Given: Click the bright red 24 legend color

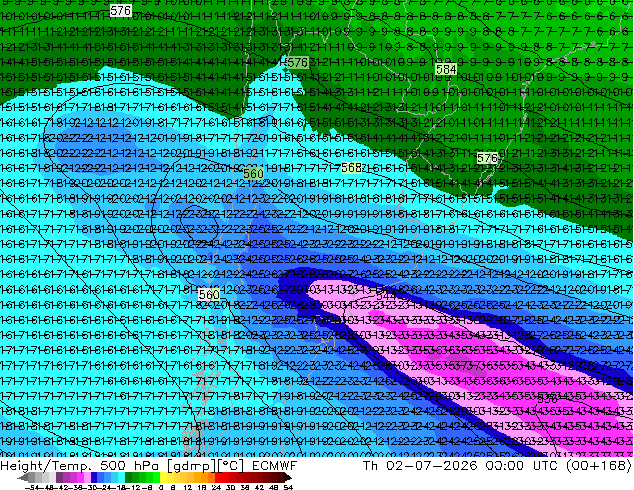Looking at the screenshot, I should pyautogui.click(x=218, y=478).
